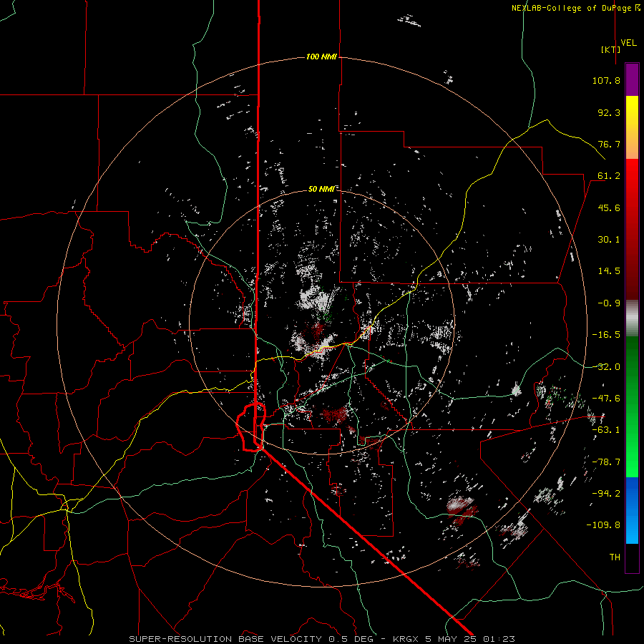Click the -0.9 velocity scale value
This screenshot has width=644, height=644.
tap(609, 303)
